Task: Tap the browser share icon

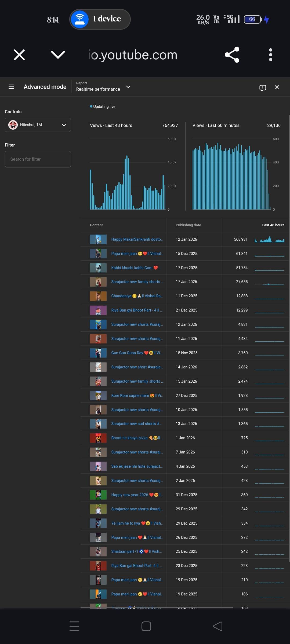Action: pyautogui.click(x=232, y=55)
